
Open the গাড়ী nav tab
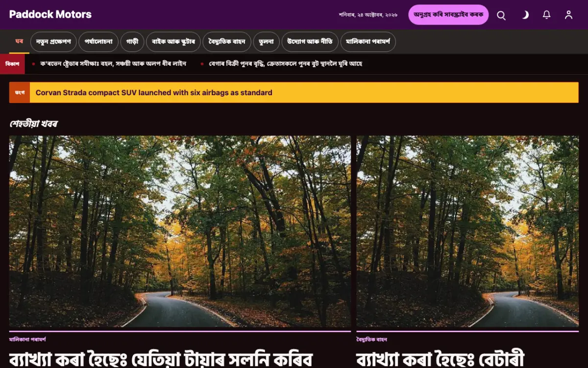132,42
